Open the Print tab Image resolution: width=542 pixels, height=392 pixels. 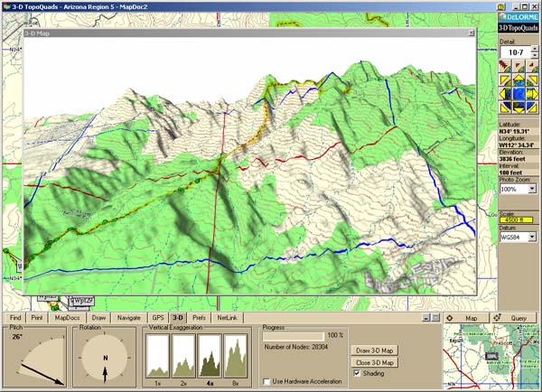pyautogui.click(x=37, y=318)
